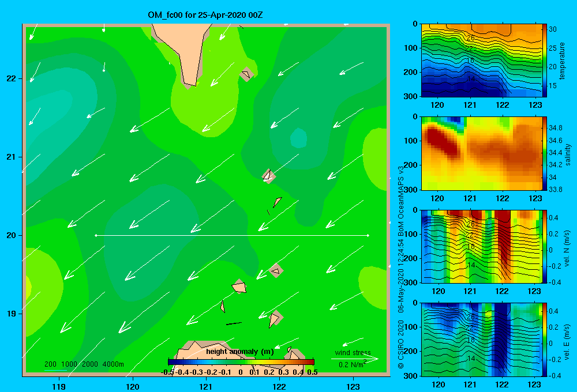Click the southern tip of the Taiwan landmass
The height and width of the screenshot is (392, 577).
tap(190, 85)
